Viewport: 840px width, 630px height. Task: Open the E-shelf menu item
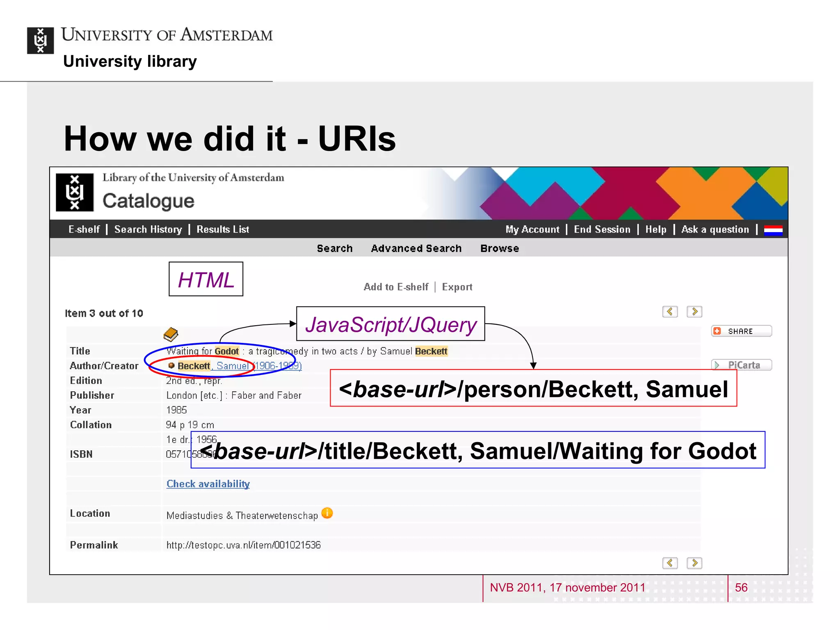[x=84, y=229]
